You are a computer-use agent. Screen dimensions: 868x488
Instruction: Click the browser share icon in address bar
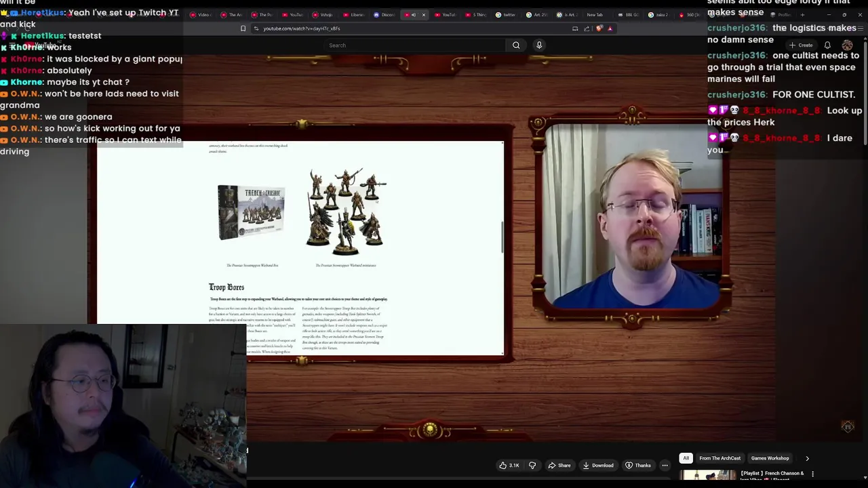587,28
